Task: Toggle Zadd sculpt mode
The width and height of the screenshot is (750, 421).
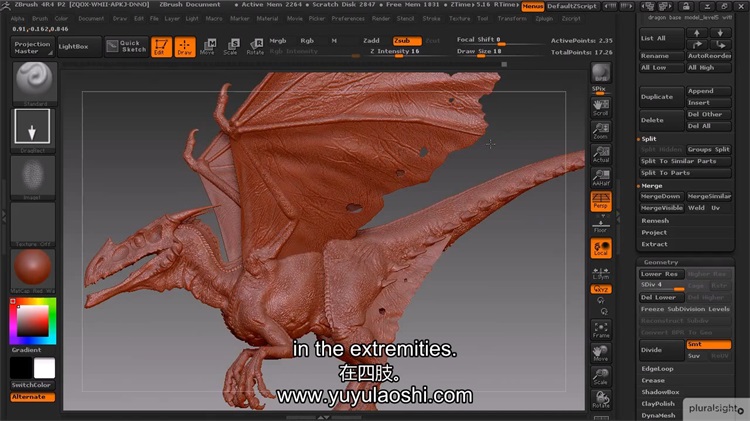Action: point(371,41)
